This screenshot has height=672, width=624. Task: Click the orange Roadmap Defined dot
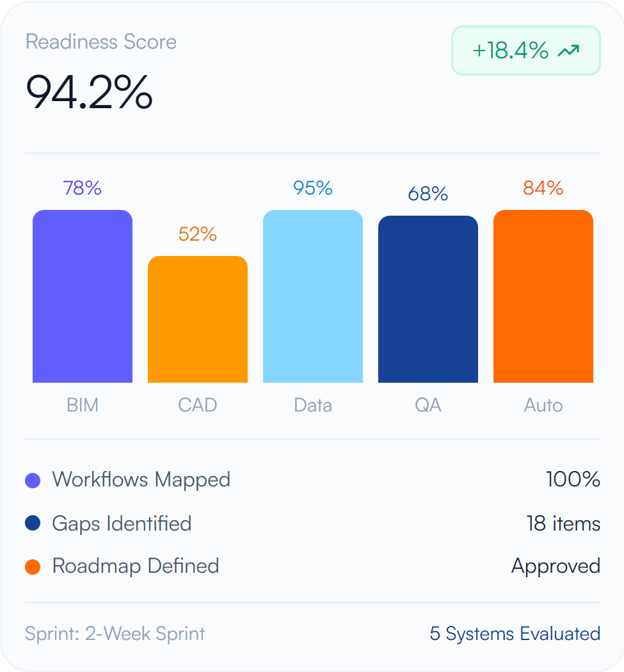coord(33,566)
